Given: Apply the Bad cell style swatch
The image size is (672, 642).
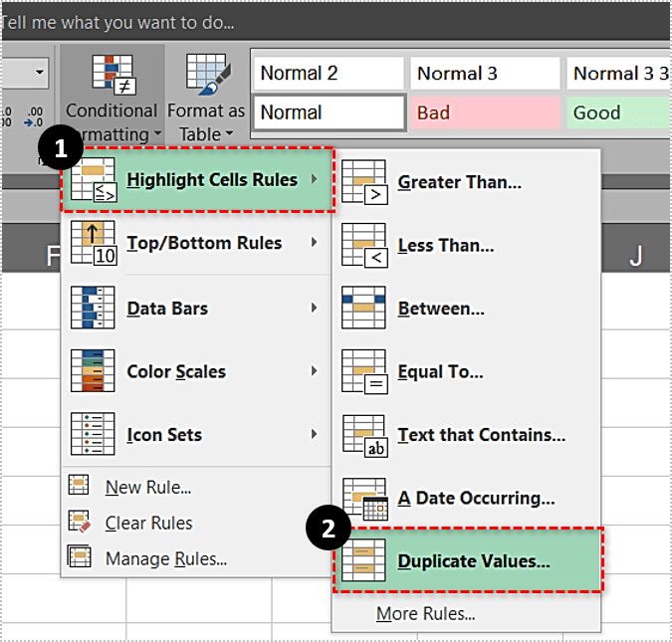Looking at the screenshot, I should coord(485,112).
